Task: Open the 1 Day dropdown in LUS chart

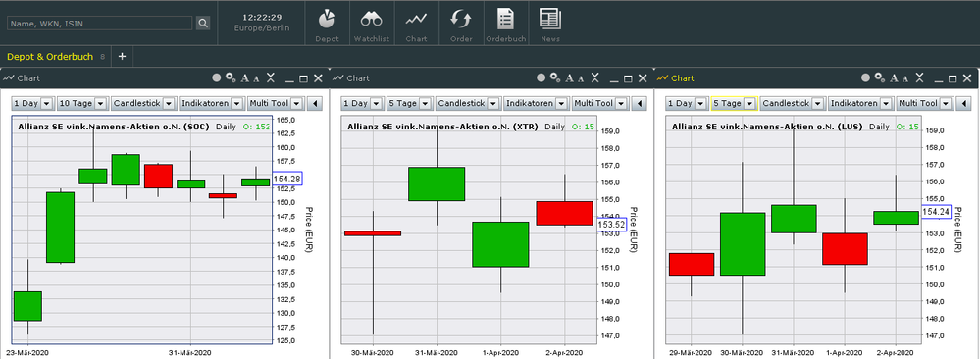Action: click(x=687, y=103)
